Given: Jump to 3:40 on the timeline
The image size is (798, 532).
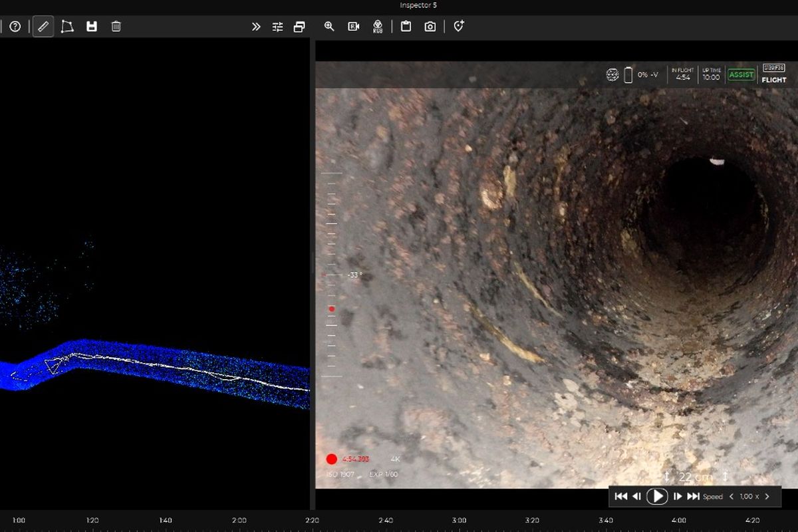Looking at the screenshot, I should pos(605,521).
